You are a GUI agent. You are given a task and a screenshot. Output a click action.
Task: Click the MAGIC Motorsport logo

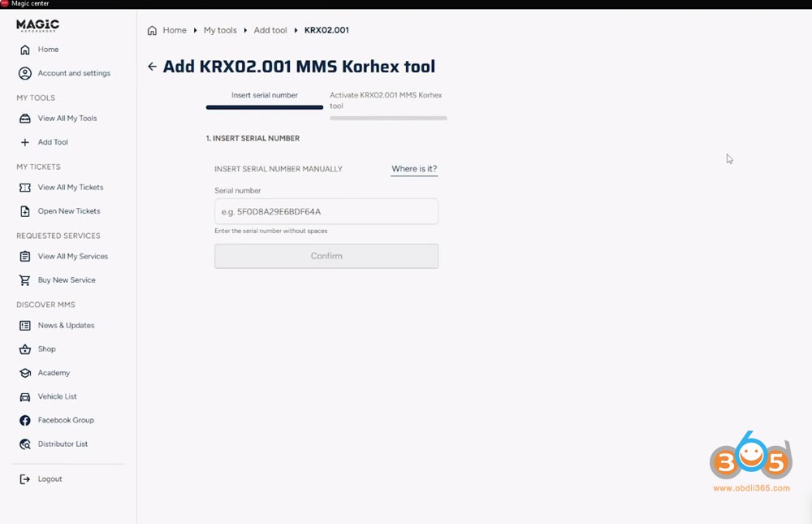(38, 25)
